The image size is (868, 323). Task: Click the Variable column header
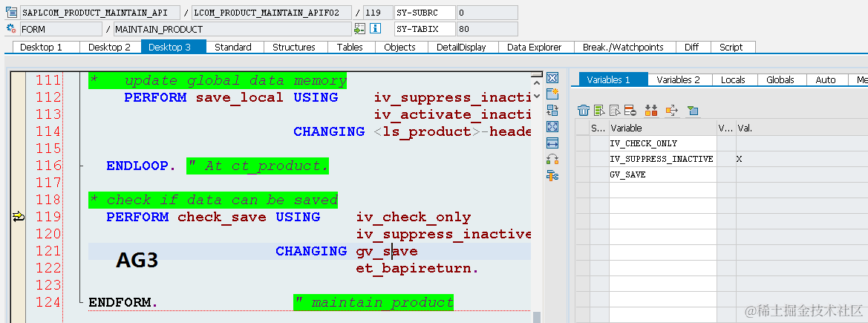click(x=662, y=128)
